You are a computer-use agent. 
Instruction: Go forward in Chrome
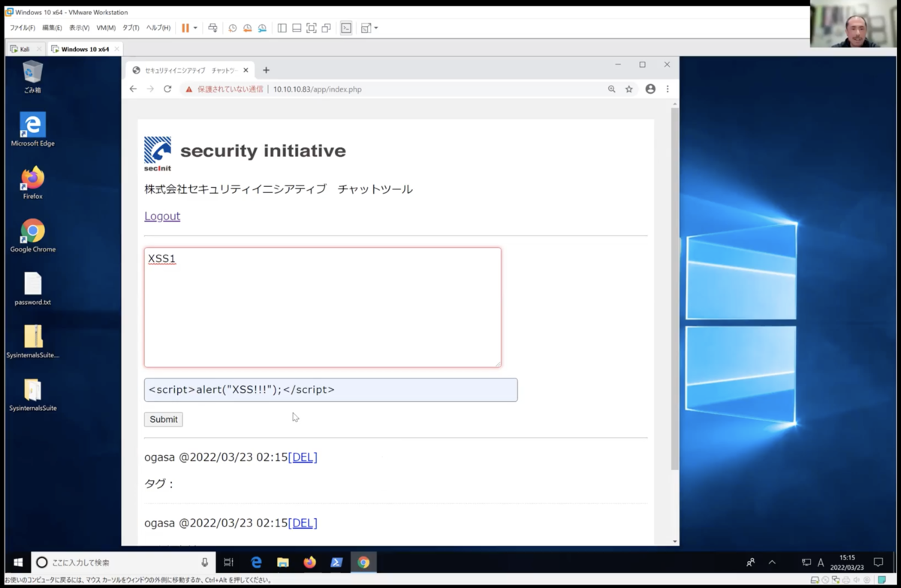(x=150, y=89)
